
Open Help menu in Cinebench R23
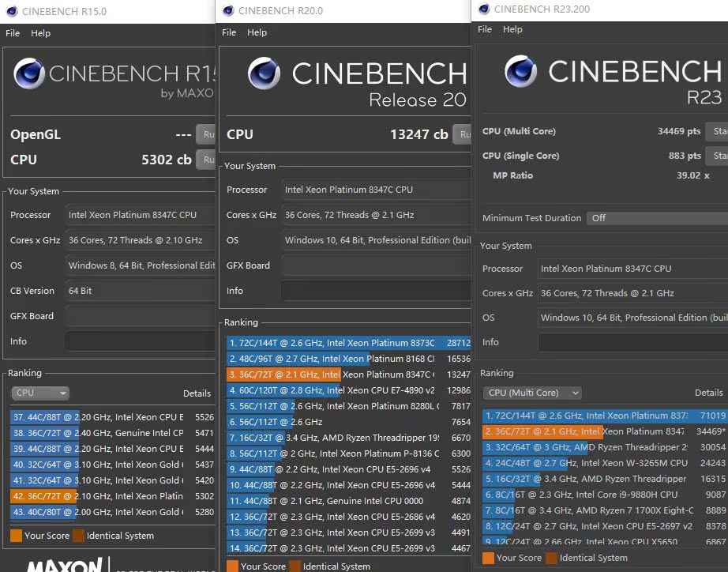(x=512, y=28)
